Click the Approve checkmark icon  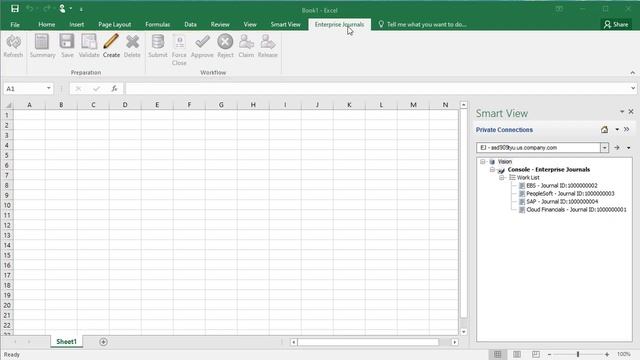coord(202,42)
